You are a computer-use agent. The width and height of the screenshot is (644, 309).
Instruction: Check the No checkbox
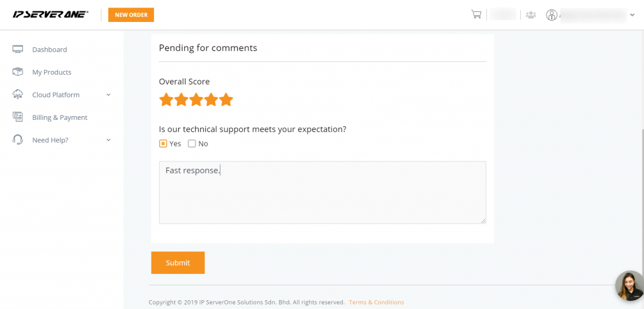(x=192, y=144)
